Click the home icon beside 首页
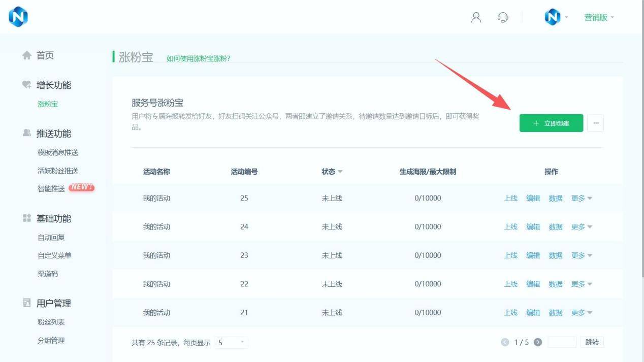 click(x=27, y=55)
